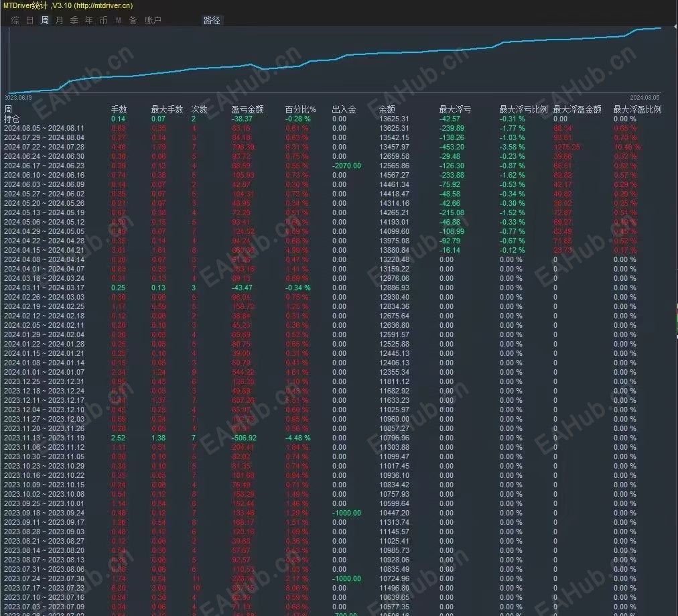678x616 pixels.
Task: Click balance value 12591.57
Action: [395, 335]
